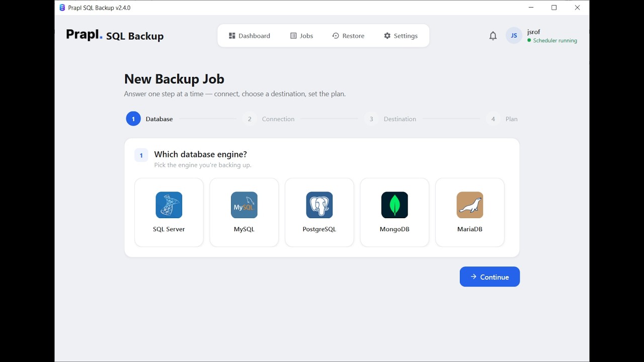The width and height of the screenshot is (644, 362).
Task: Jump to step 2 Connection
Action: (268, 119)
